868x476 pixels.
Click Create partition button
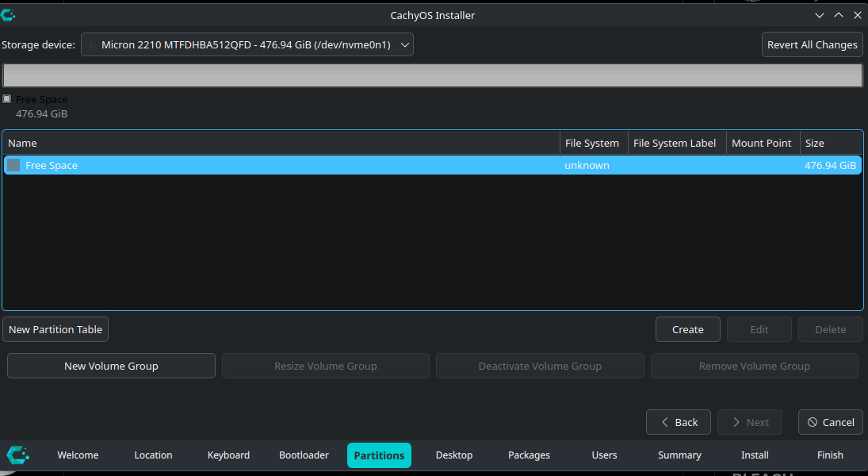pyautogui.click(x=687, y=330)
